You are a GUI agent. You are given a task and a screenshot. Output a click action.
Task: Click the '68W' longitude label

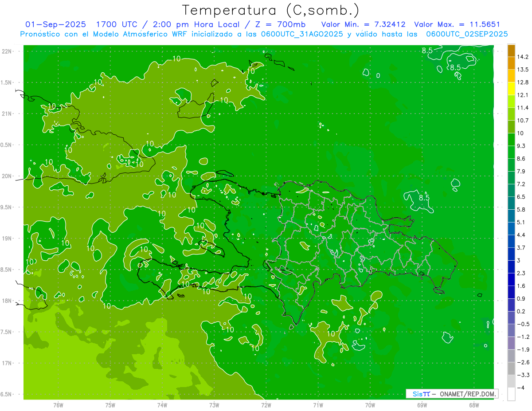474,405
